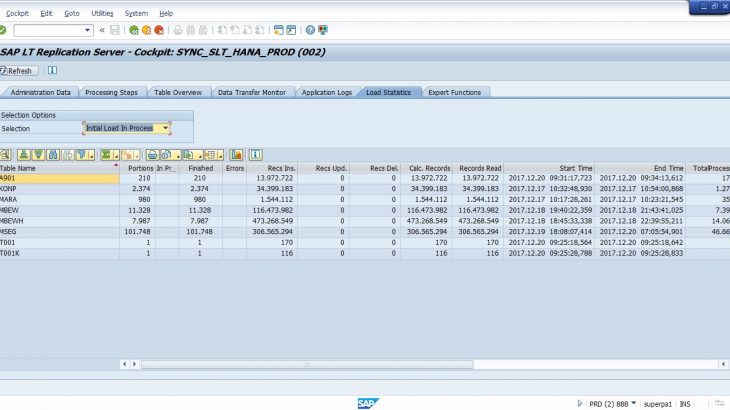
Task: Click the Print icon in standard toolbar
Action: (x=178, y=30)
